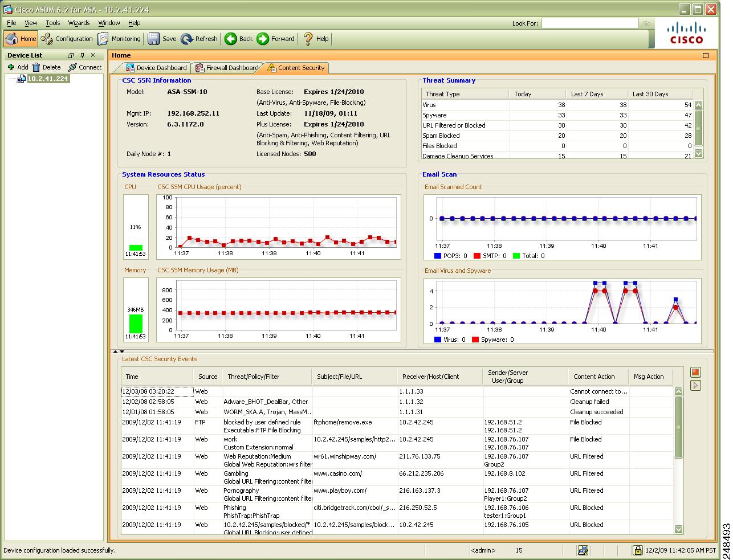
Task: Click the network status icon in status bar
Action: 583,550
